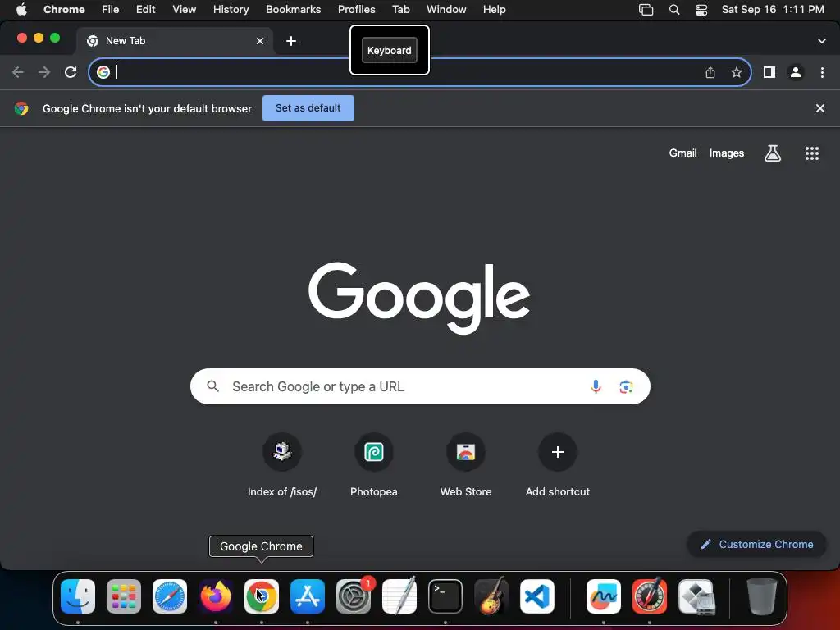840x630 pixels.
Task: Open the View menu
Action: pos(185,10)
